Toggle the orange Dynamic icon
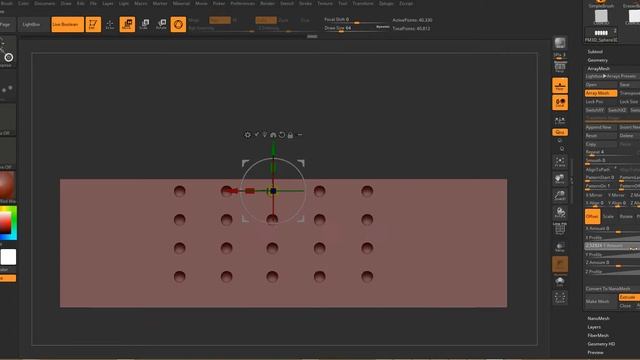Image resolution: width=640 pixels, height=360 pixels. click(x=560, y=264)
